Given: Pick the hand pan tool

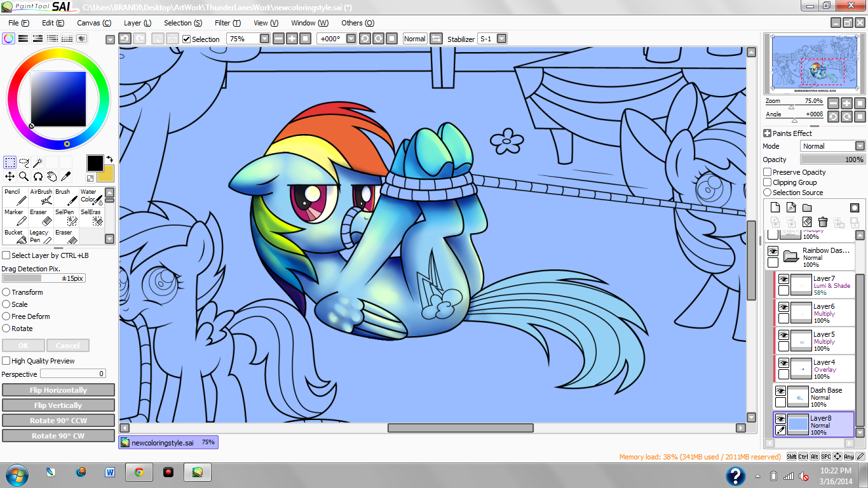Looking at the screenshot, I should (x=51, y=177).
